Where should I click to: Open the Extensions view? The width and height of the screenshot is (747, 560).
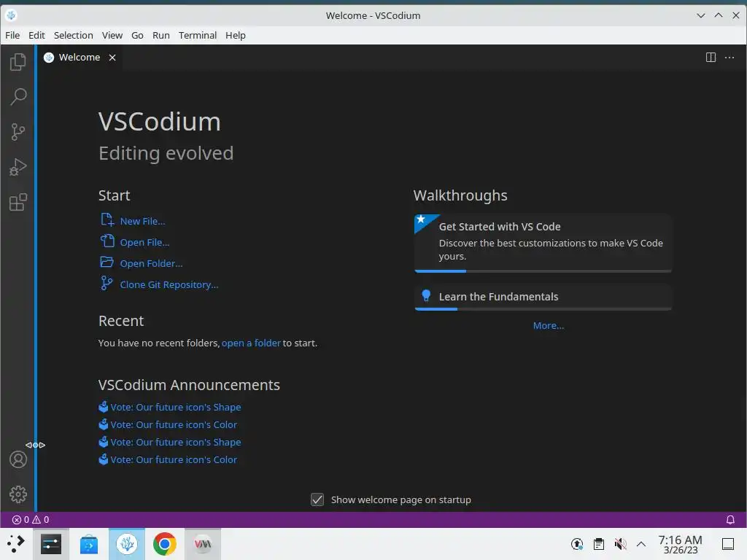click(18, 203)
